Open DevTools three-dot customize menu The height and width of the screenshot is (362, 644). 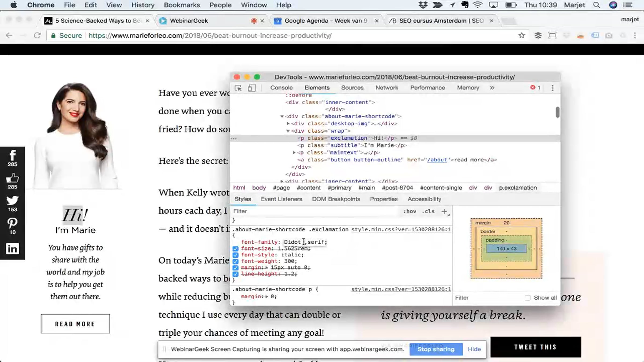[x=552, y=88]
